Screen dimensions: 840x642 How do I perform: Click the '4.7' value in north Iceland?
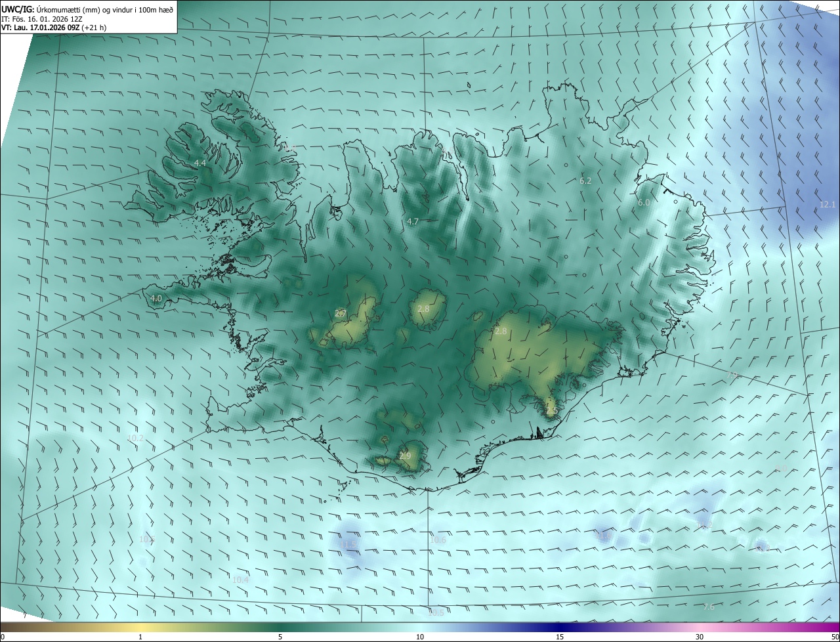[x=413, y=222]
